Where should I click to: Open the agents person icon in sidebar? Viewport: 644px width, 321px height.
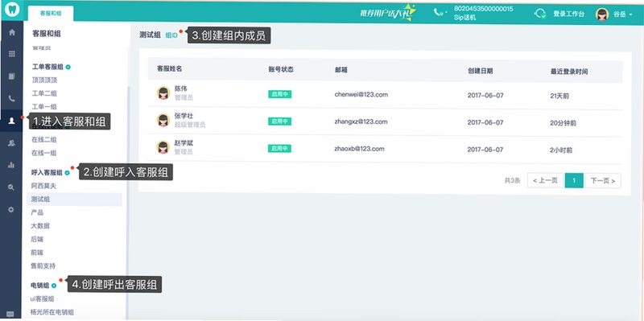11,121
